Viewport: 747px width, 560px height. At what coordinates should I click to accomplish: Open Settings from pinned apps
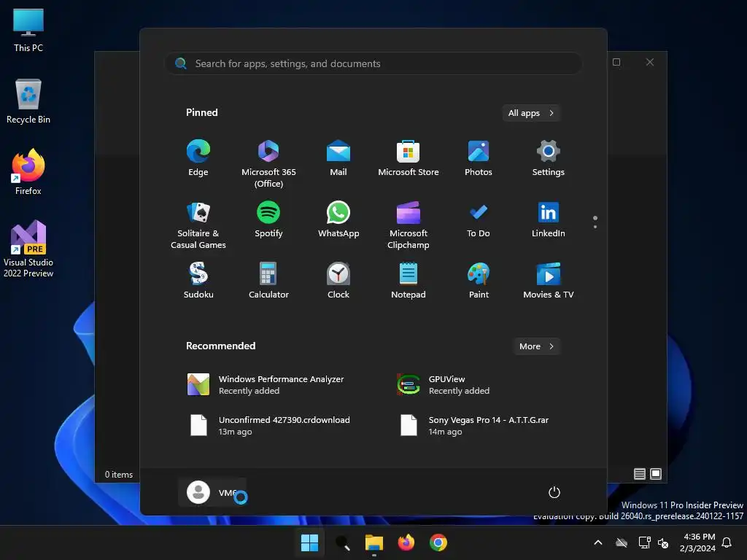tap(549, 158)
